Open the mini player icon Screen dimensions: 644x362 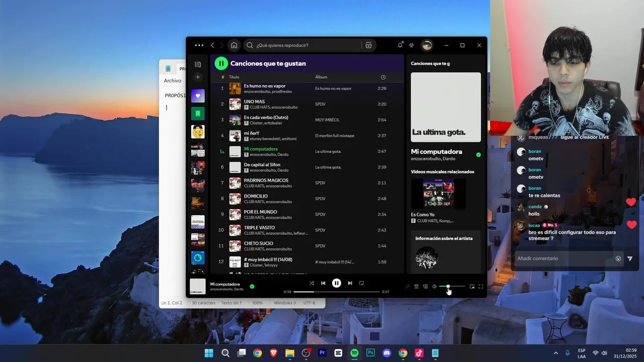point(472,287)
